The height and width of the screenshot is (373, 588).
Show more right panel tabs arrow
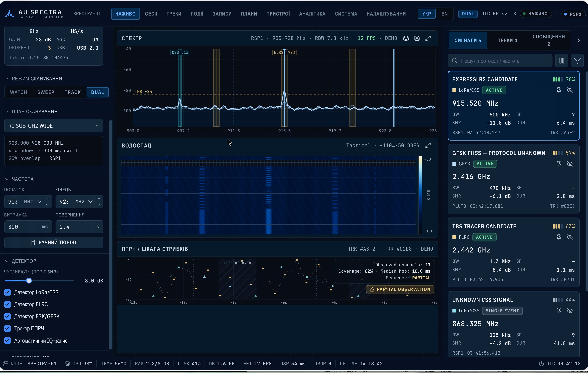[x=579, y=40]
